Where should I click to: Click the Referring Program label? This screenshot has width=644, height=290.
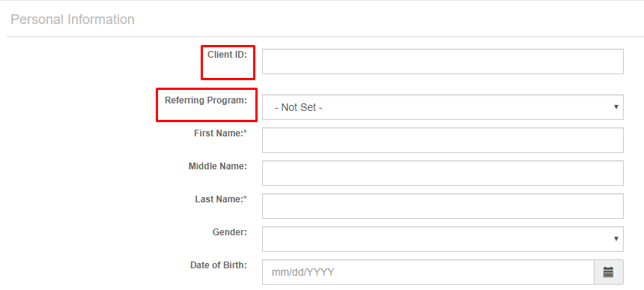coord(206,100)
